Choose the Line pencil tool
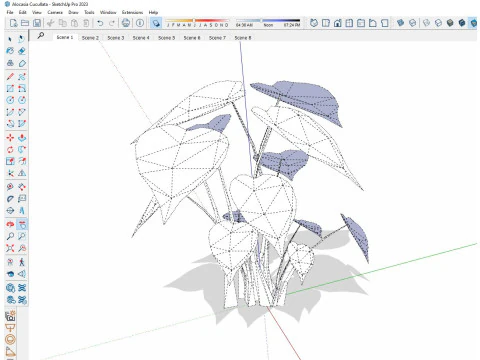Viewport: 480px width, 360px height. tap(10, 77)
